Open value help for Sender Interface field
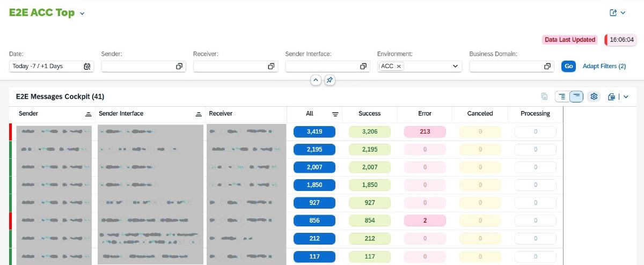The width and height of the screenshot is (644, 265). 363,67
